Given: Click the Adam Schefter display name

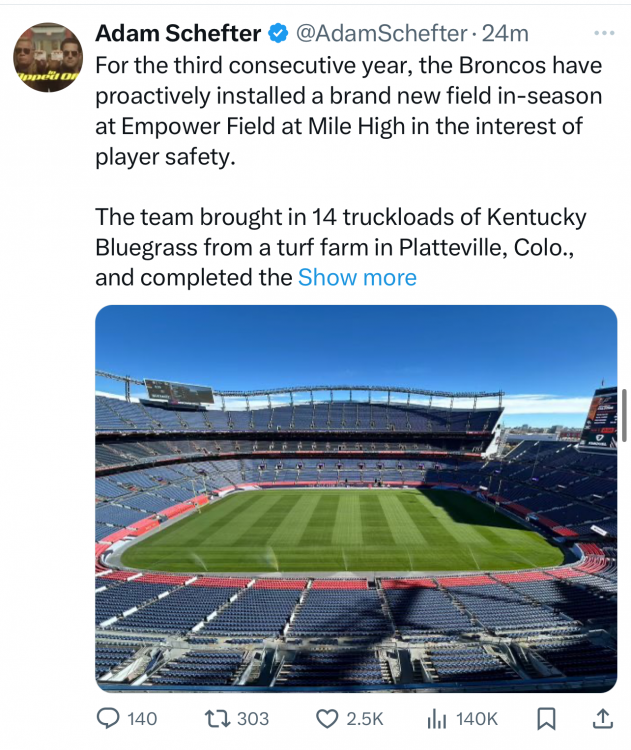Looking at the screenshot, I should [177, 33].
